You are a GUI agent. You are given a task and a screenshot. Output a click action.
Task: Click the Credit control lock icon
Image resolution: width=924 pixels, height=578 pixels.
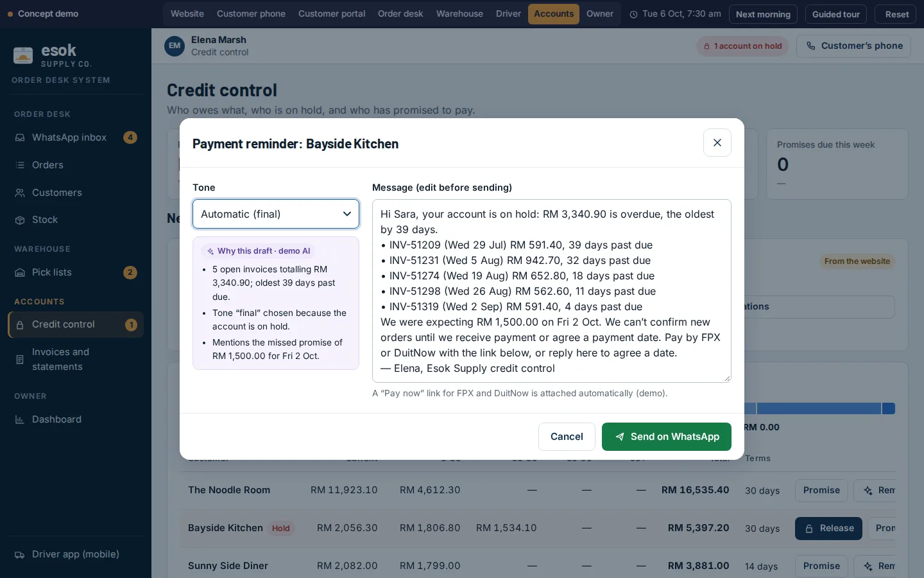[x=20, y=325]
